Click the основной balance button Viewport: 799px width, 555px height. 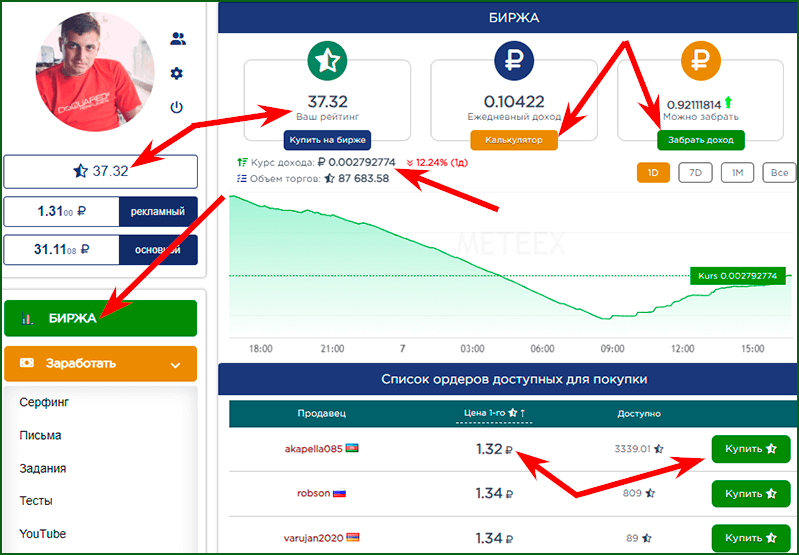pos(158,250)
